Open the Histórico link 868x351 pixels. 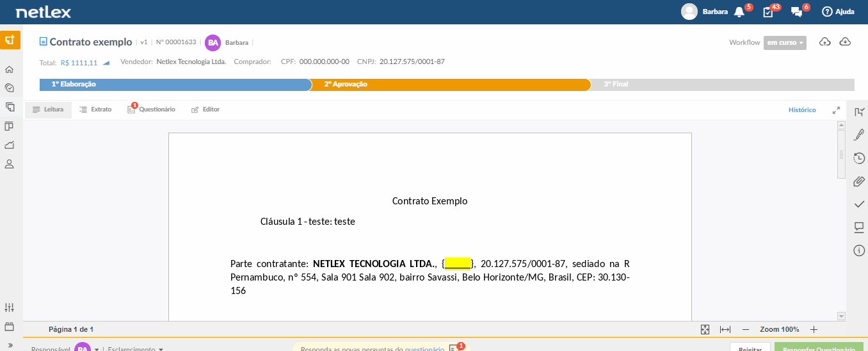pyautogui.click(x=802, y=110)
